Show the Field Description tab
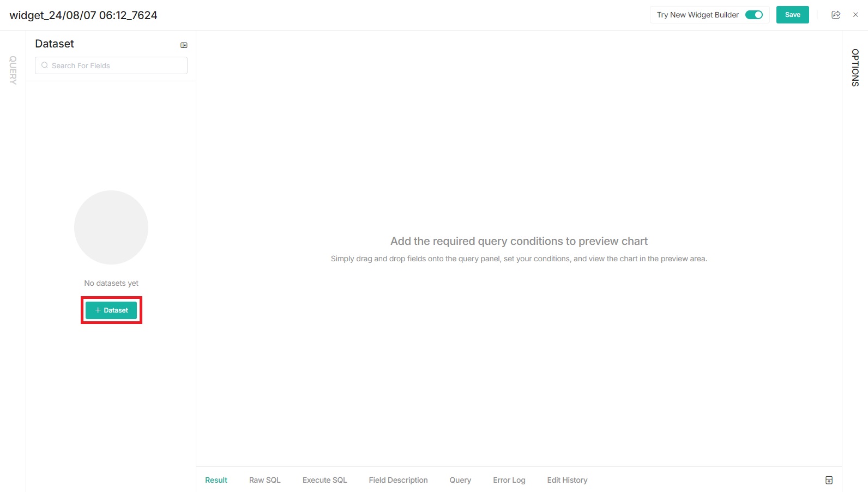Viewport: 868px width, 492px height. click(398, 480)
